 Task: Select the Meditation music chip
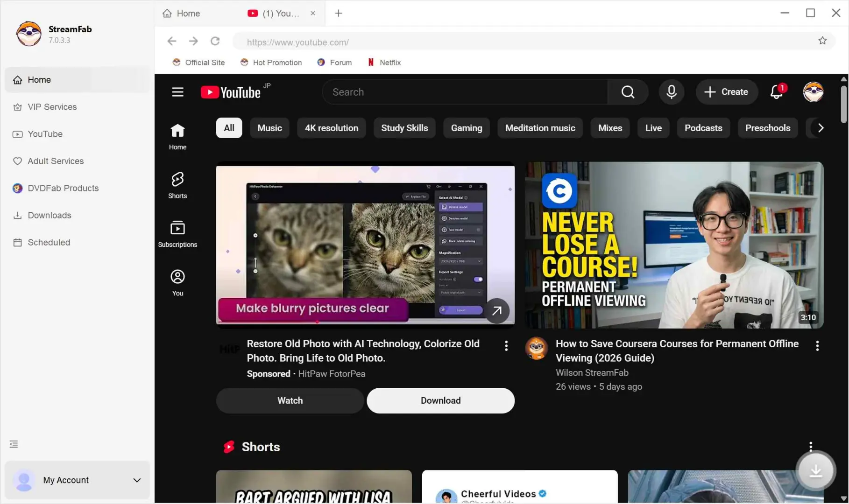coord(540,128)
